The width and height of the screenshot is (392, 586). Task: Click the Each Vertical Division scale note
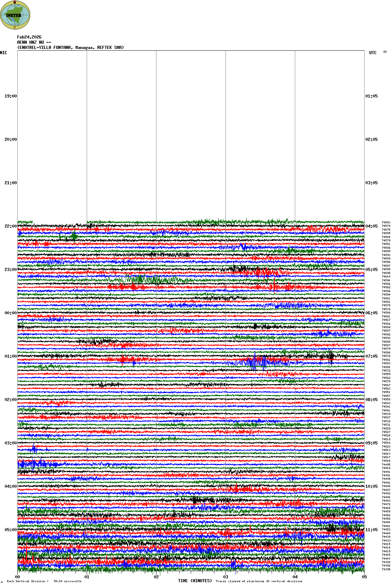pos(44,581)
